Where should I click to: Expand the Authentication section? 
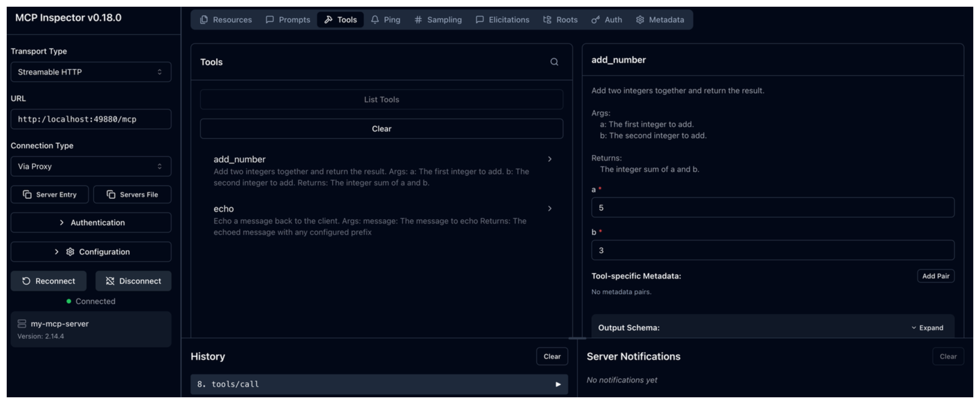tap(91, 222)
